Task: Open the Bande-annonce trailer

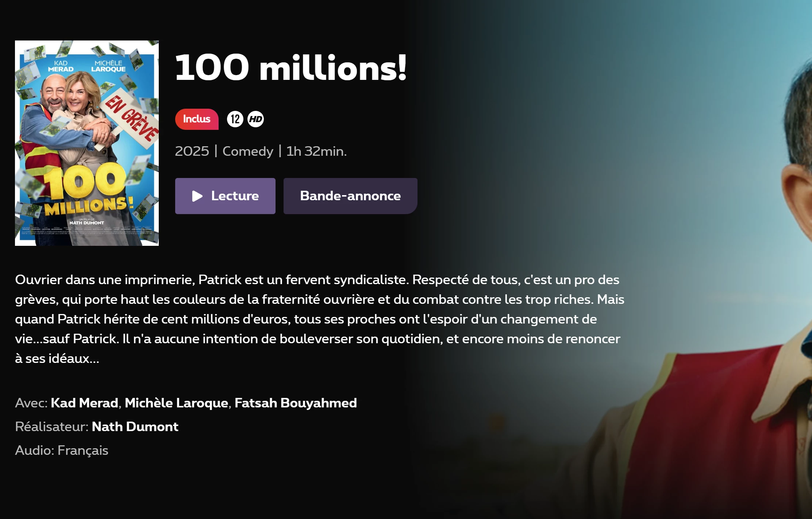Action: click(x=350, y=196)
